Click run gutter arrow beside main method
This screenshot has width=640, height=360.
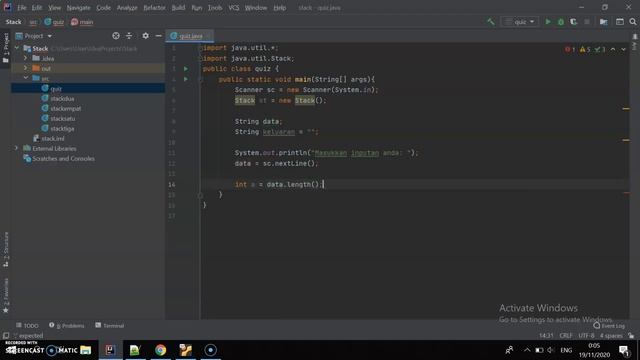click(x=186, y=79)
